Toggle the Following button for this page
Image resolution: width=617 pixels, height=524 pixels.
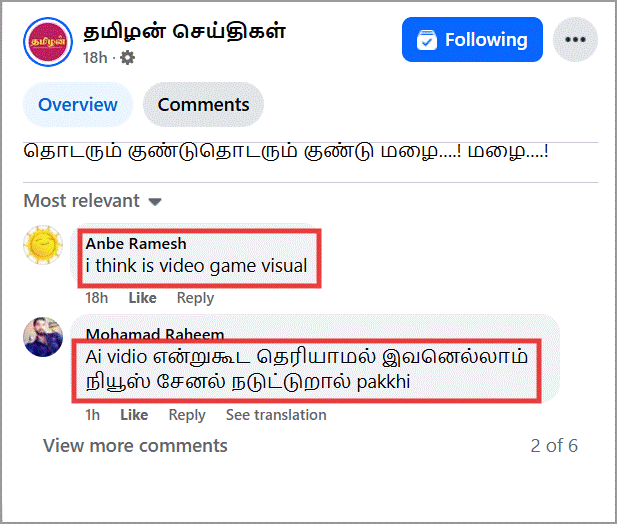point(472,39)
